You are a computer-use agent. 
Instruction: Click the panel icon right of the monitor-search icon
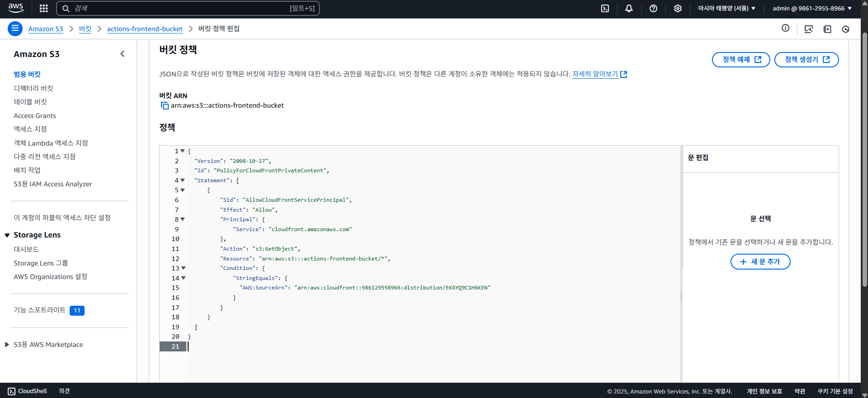(827, 29)
